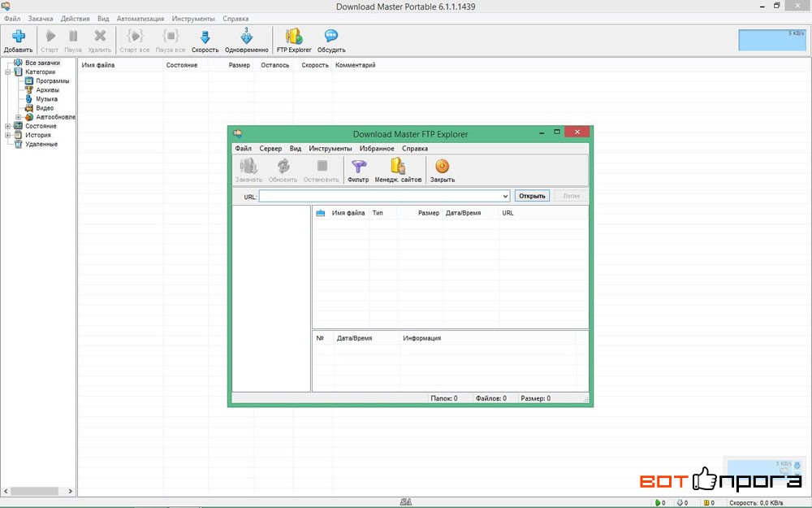Open the Инструменты menu in the main window
812x508 pixels.
pos(193,19)
